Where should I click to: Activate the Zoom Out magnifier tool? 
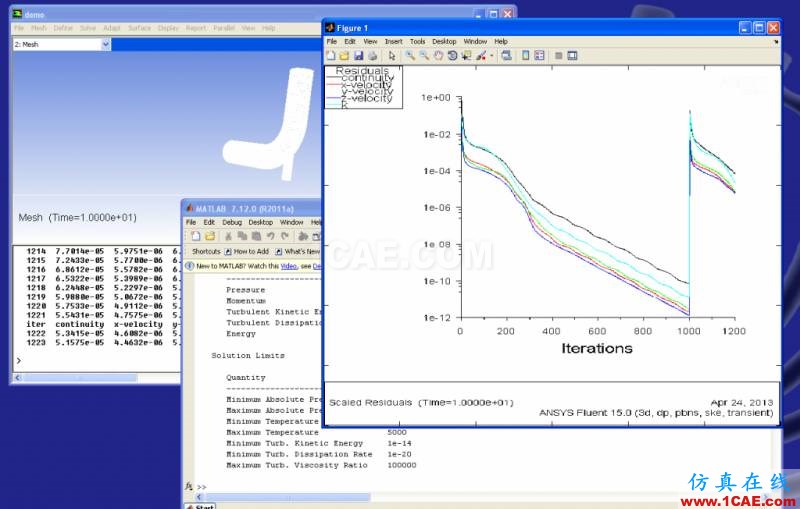click(x=424, y=56)
